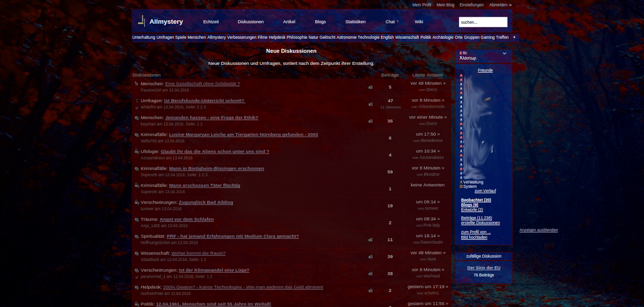Click thread icon beside 'Eine Gesellschaft ohne Solidarität'
The image size is (644, 307).
coord(137,84)
